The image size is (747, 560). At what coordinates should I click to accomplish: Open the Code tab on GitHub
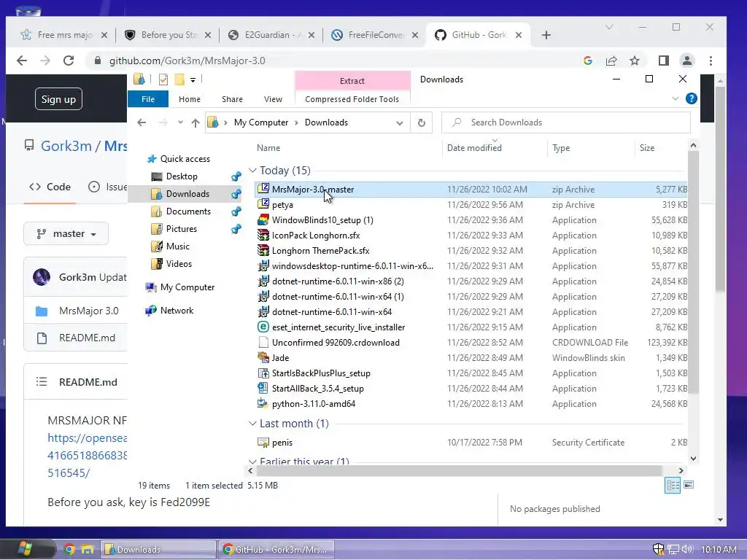[x=50, y=187]
